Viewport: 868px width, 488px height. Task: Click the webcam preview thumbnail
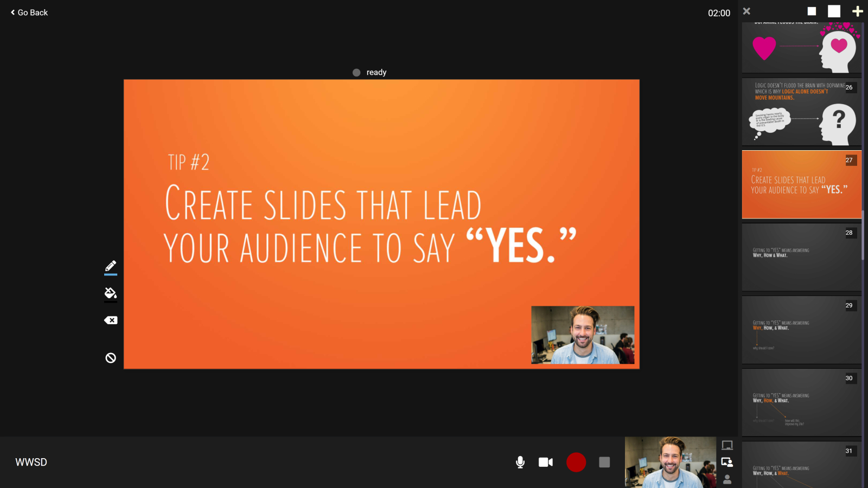(671, 462)
